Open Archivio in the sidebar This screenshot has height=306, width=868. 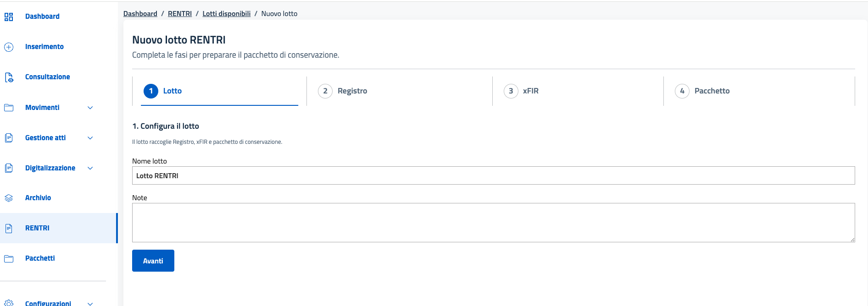click(38, 198)
